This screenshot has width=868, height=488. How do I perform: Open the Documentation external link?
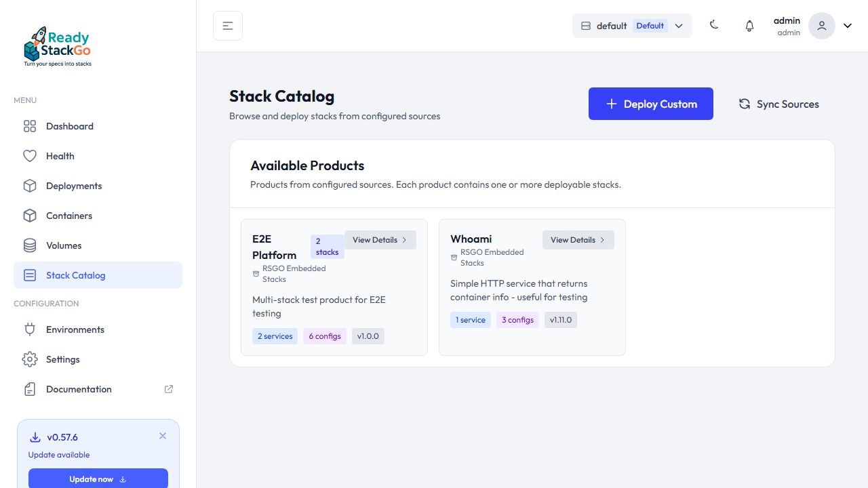coord(168,389)
